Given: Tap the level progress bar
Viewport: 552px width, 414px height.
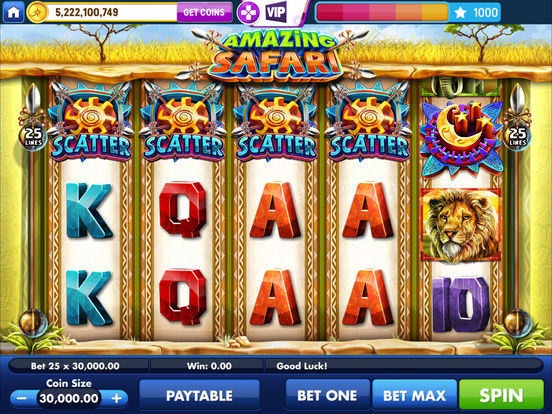Looking at the screenshot, I should (382, 13).
